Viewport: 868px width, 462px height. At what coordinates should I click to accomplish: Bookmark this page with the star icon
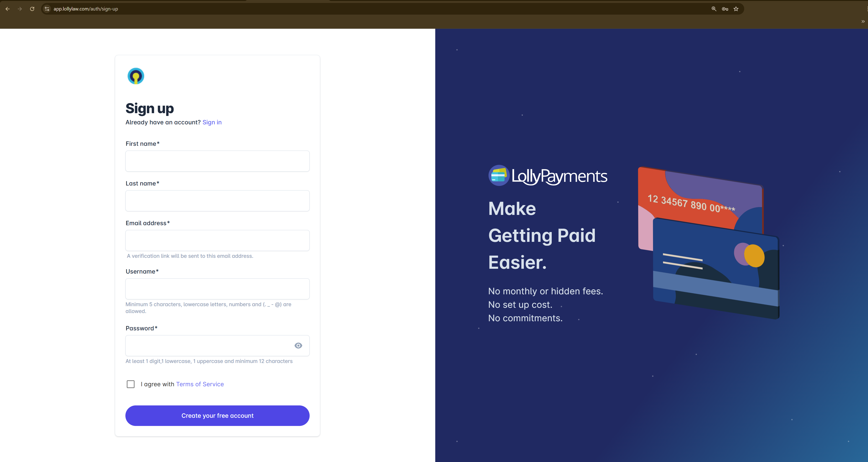pos(736,9)
